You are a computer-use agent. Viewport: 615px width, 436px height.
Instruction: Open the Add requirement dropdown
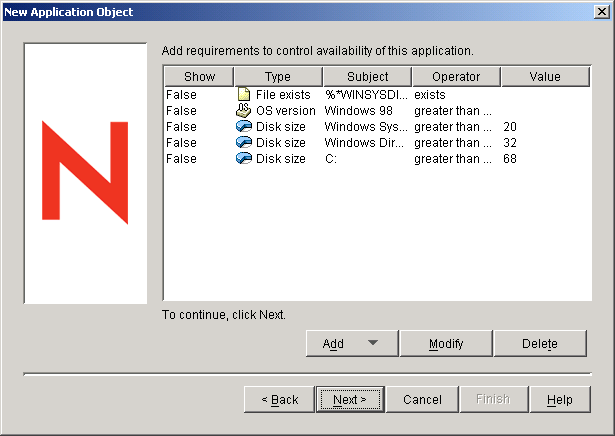coord(351,343)
